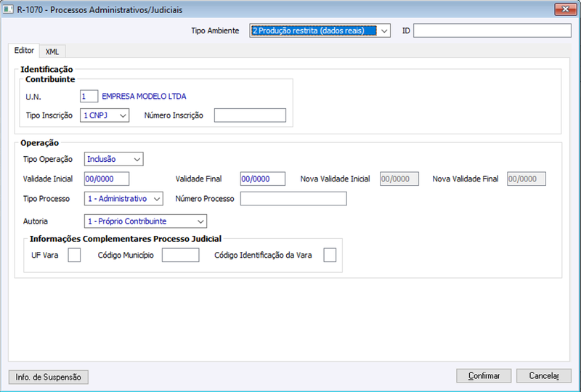Close the R-1070 window
The height and width of the screenshot is (392, 581).
pyautogui.click(x=566, y=9)
